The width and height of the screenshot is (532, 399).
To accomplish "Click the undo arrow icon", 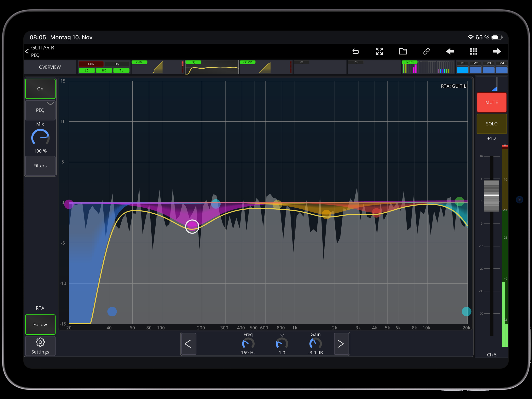I will (x=356, y=51).
